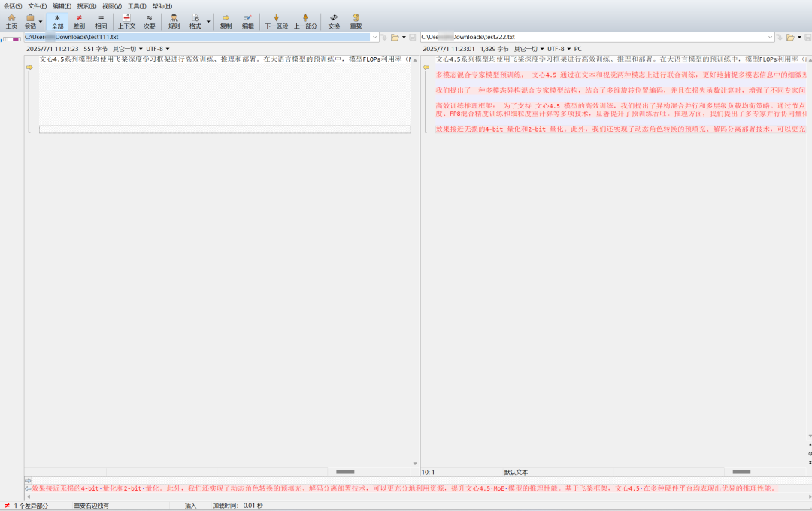Enable the 全部 show-all view
The image size is (812, 511).
tap(57, 21)
